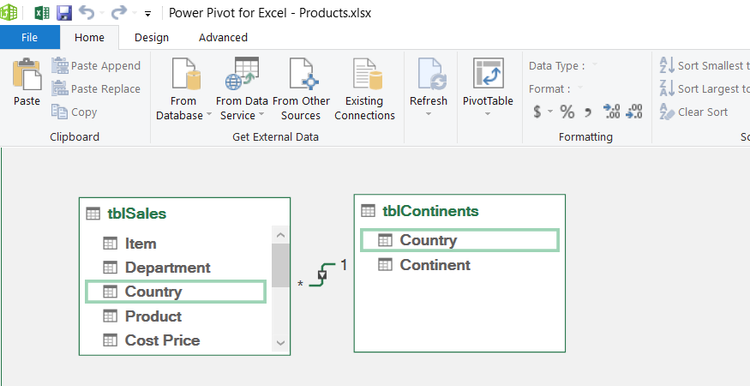Click the tblSales scrollbar thumb
This screenshot has height=386, width=750.
pos(281,265)
